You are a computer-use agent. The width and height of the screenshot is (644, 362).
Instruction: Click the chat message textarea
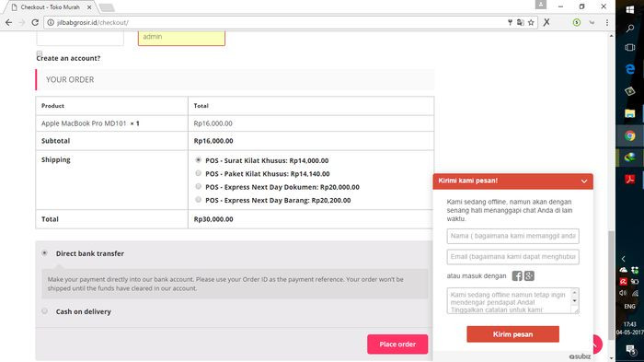pyautogui.click(x=510, y=300)
